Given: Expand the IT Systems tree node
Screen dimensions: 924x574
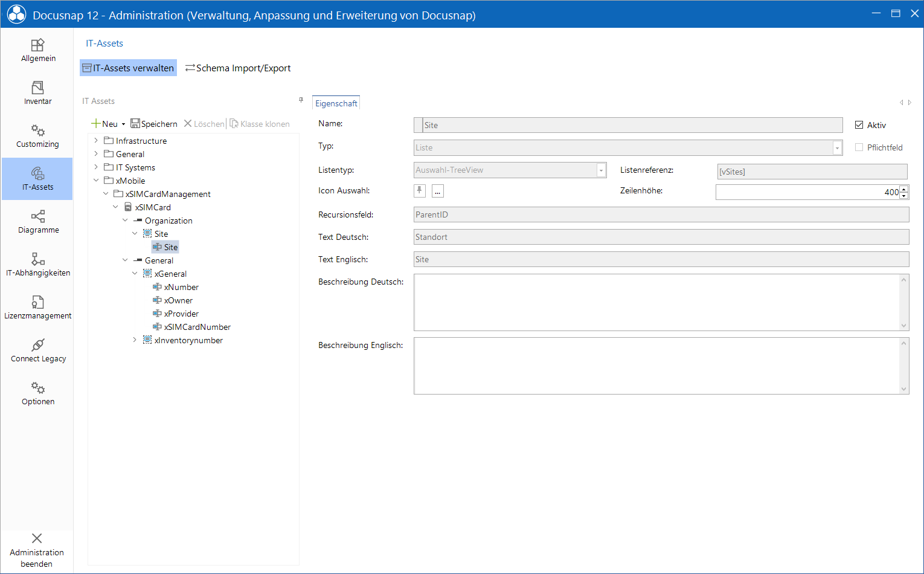Looking at the screenshot, I should [96, 167].
